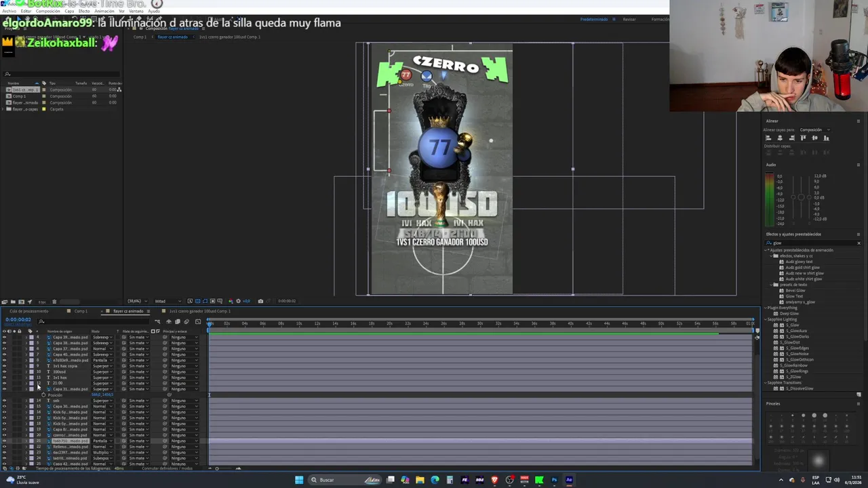The height and width of the screenshot is (488, 868).
Task: Open viewer resolution dropdown Mitad
Action: pyautogui.click(x=168, y=301)
